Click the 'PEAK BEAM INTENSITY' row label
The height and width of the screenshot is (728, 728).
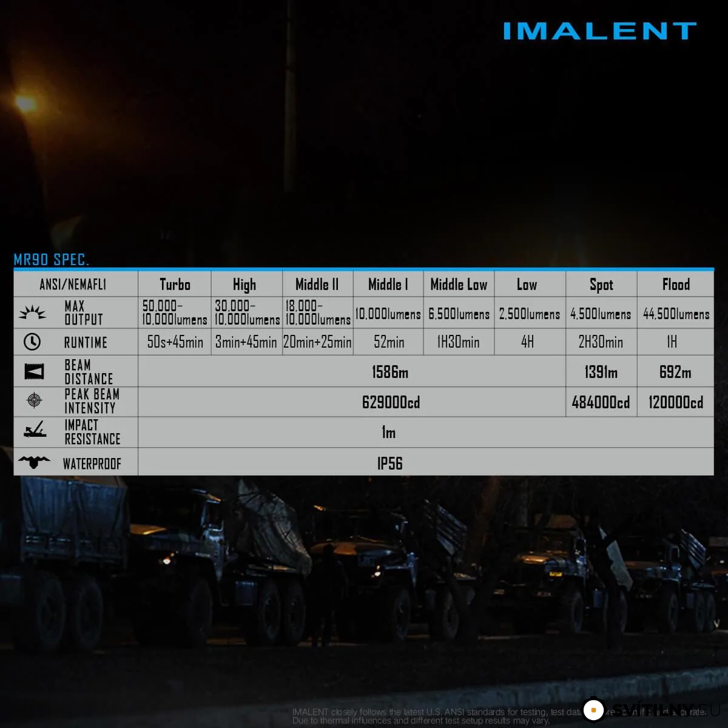[92, 401]
